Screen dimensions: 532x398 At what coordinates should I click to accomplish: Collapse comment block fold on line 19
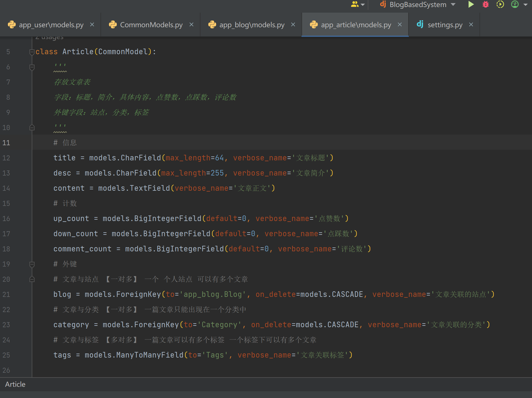click(32, 264)
